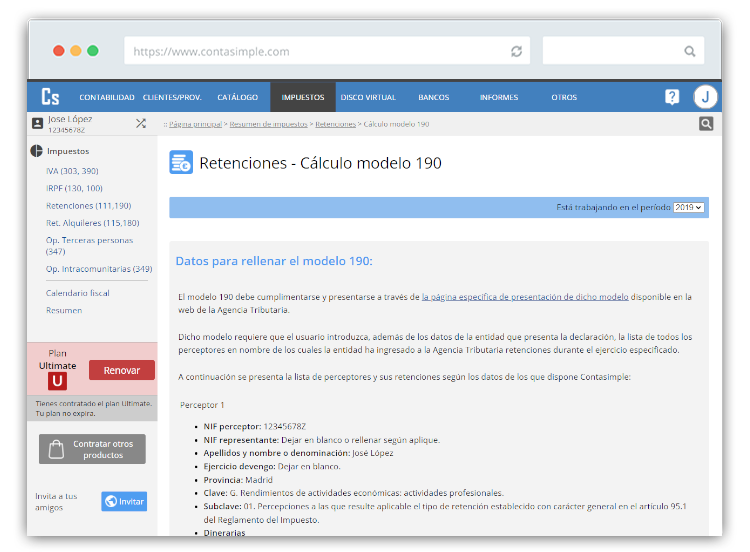Image resolution: width=750 pixels, height=552 pixels.
Task: Click the browser URL address field
Action: pyautogui.click(x=315, y=51)
